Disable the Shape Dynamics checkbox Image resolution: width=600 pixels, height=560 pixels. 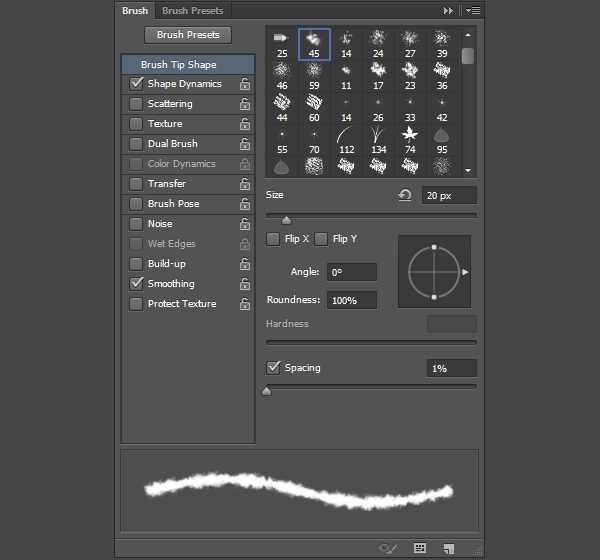pyautogui.click(x=136, y=84)
